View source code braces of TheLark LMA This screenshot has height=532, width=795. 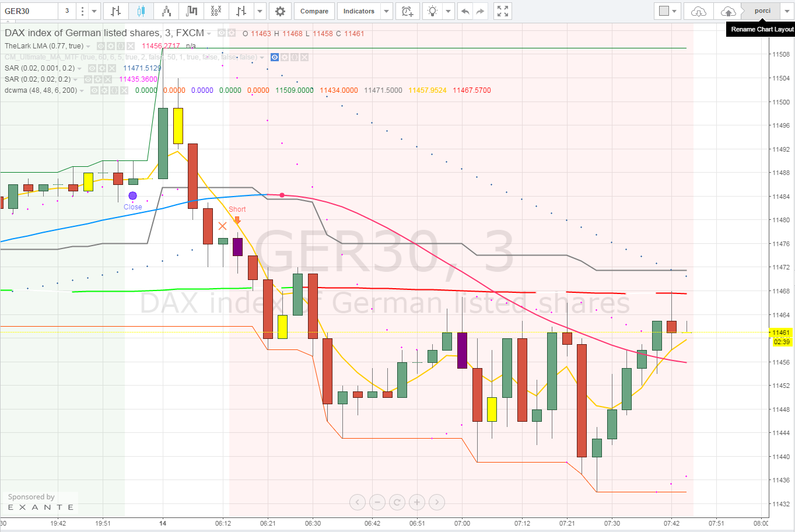[x=120, y=46]
